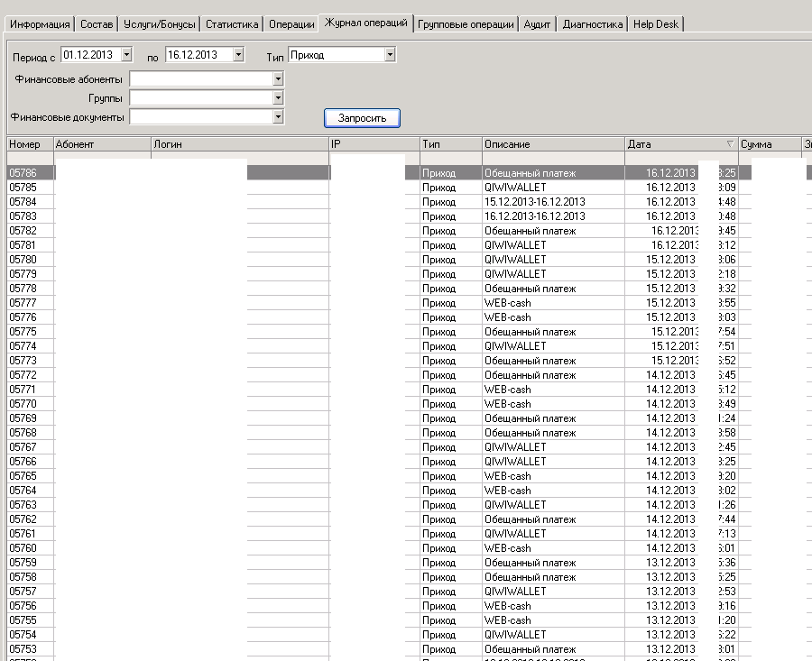The height and width of the screenshot is (661, 812).
Task: Click the Сумма column header
Action: [768, 144]
